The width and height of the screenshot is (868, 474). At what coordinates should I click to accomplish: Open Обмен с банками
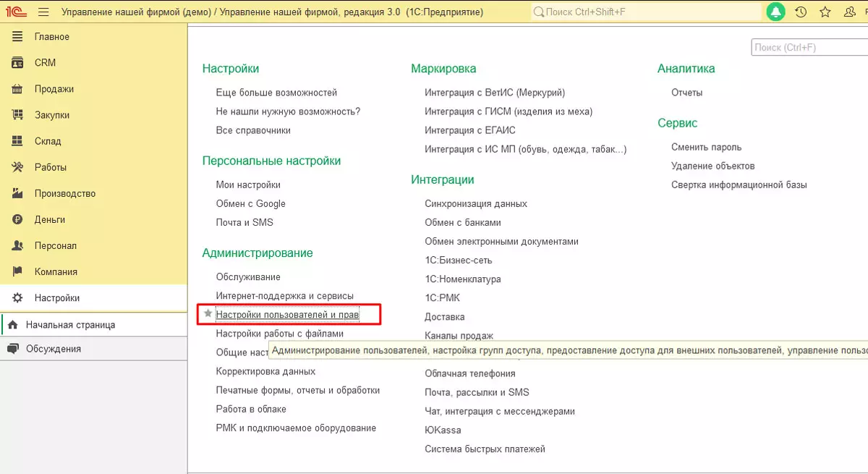coord(463,222)
